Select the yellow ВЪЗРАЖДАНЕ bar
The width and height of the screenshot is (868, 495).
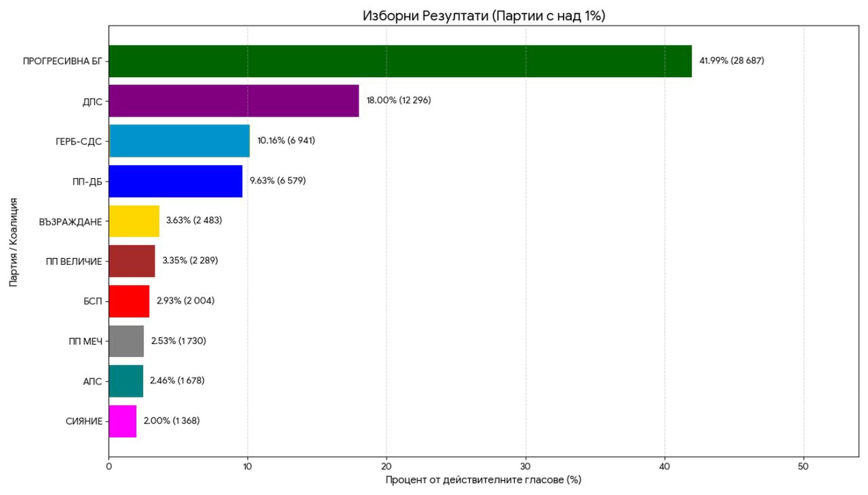134,221
